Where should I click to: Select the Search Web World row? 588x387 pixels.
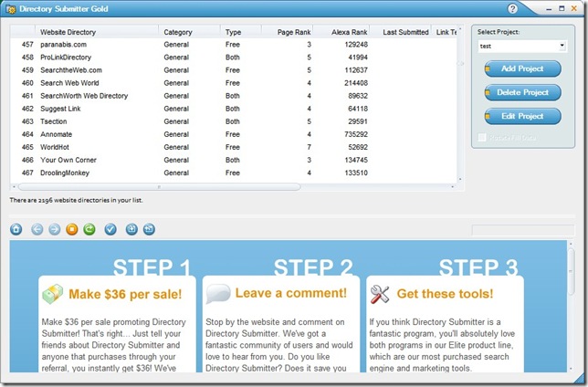(x=233, y=83)
